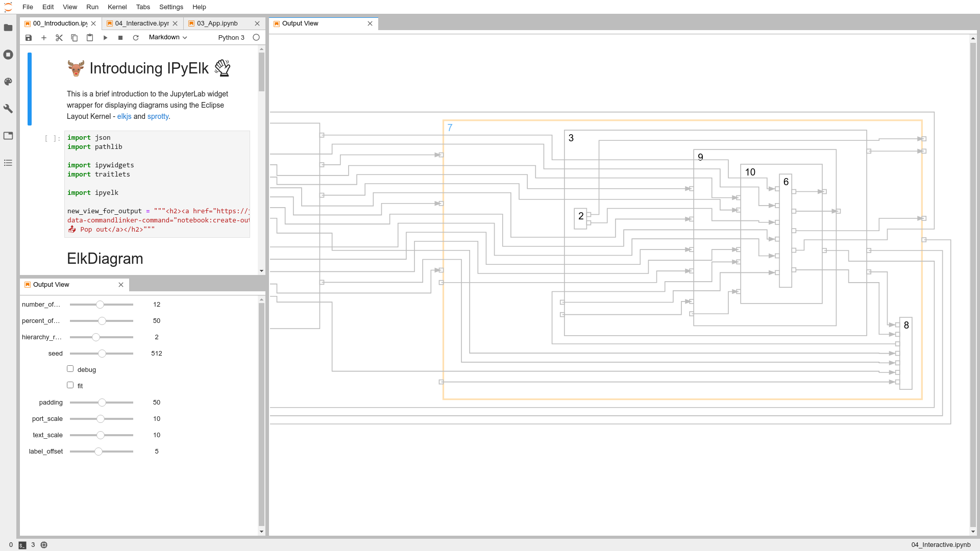The image size is (980, 551).
Task: Click the text_scale slider handle
Action: 101,435
